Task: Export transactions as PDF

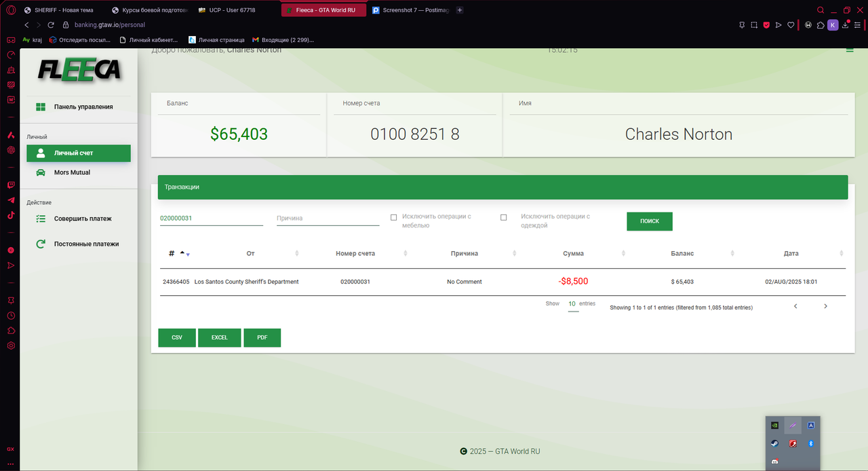Action: coord(262,337)
